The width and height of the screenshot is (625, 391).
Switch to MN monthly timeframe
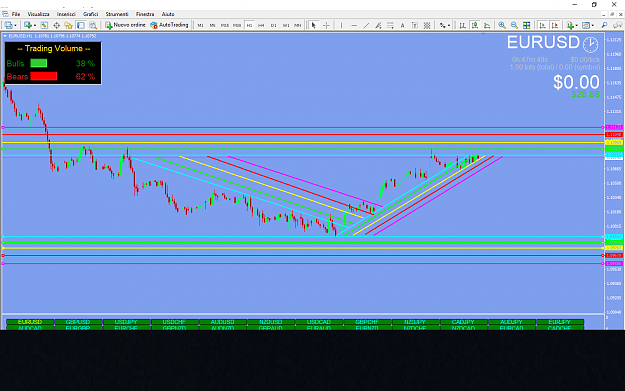(x=298, y=25)
